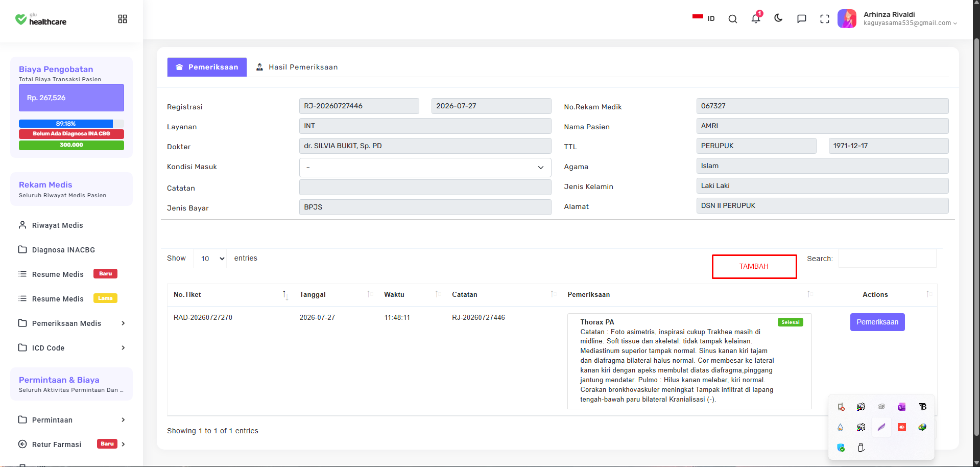Open AnyDesk red icon in tray popup

point(902,427)
